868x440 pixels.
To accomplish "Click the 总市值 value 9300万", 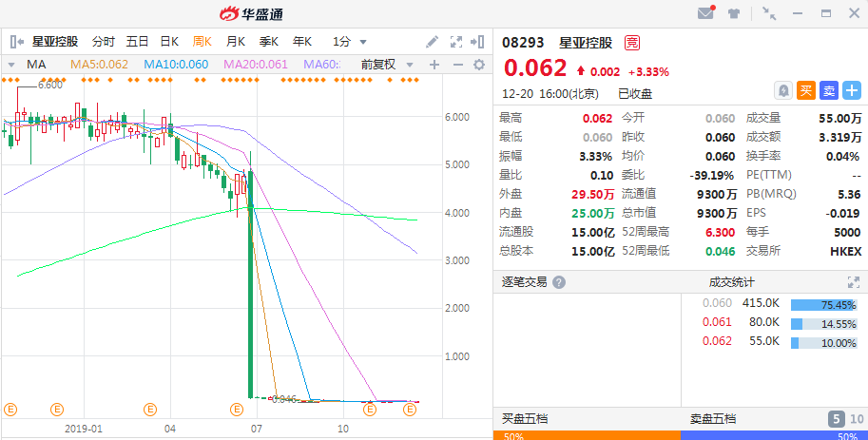I will [x=716, y=213].
